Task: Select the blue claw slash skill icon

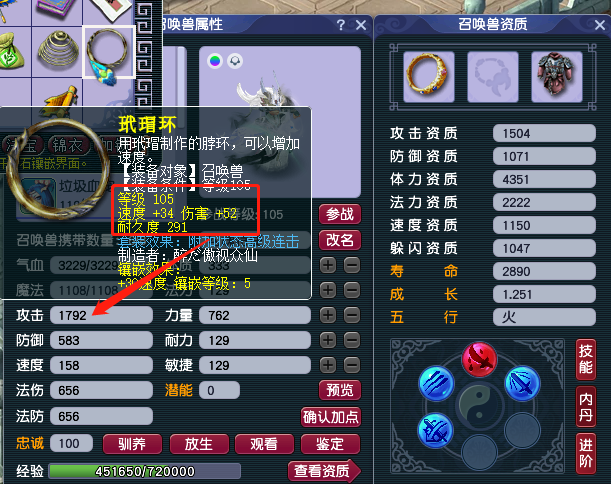Action: pyautogui.click(x=436, y=383)
